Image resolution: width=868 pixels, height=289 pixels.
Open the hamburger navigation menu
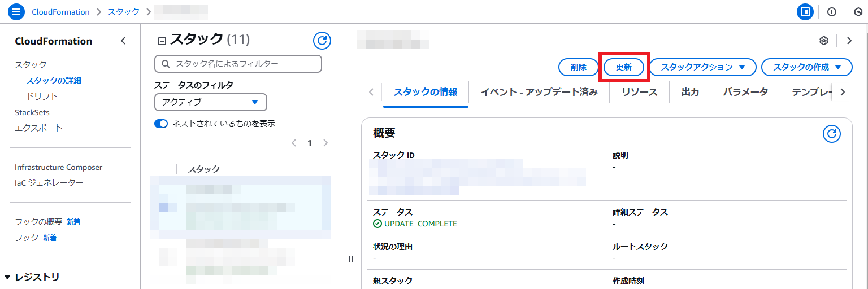(x=15, y=12)
